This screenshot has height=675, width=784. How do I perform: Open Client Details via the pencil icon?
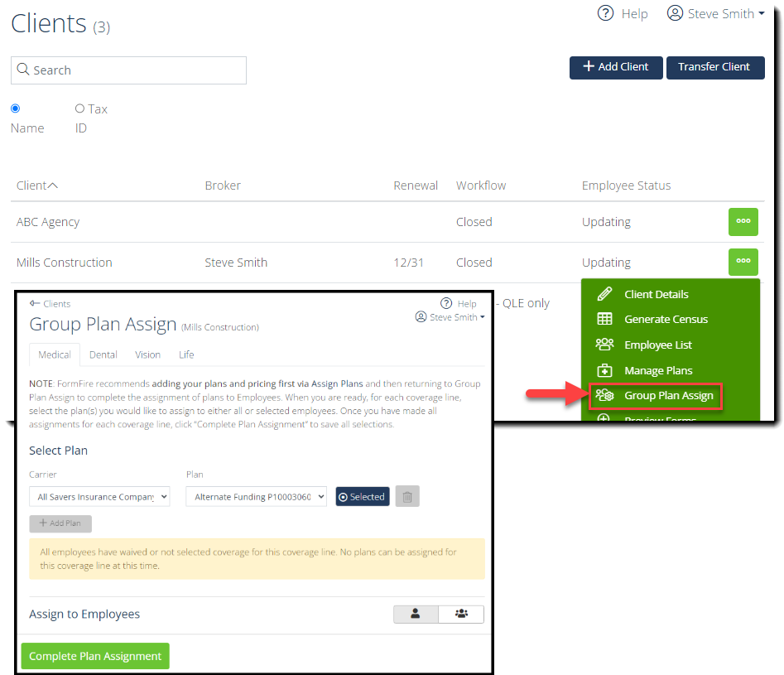point(604,294)
